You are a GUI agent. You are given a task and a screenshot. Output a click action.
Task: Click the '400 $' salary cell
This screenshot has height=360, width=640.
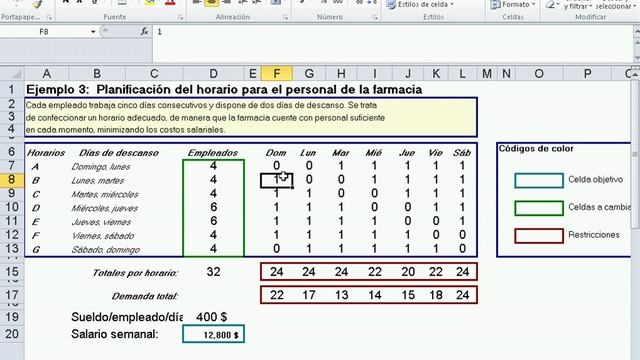tap(212, 317)
